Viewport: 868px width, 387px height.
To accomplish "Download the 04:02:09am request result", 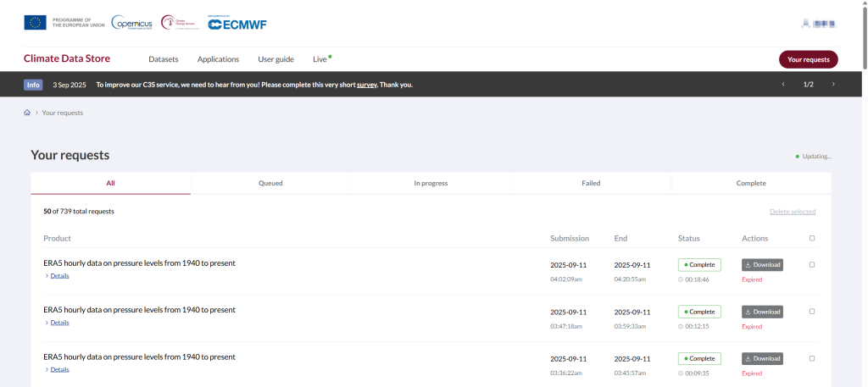I will [x=762, y=265].
